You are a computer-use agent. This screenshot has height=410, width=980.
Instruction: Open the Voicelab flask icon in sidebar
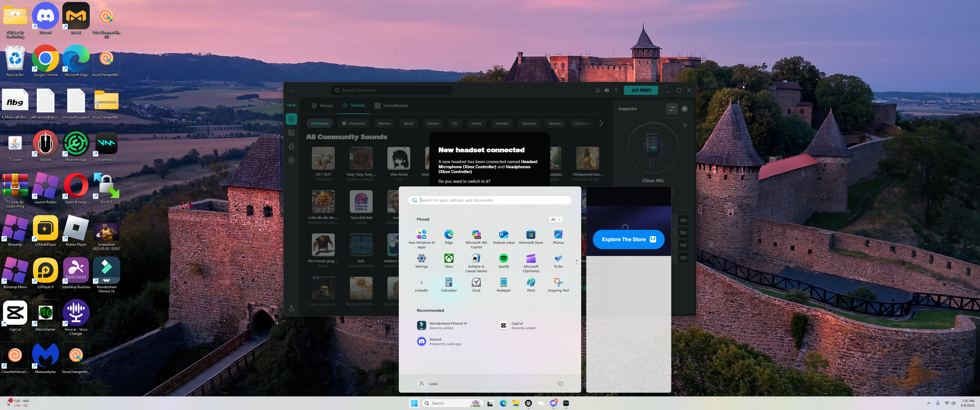291,146
